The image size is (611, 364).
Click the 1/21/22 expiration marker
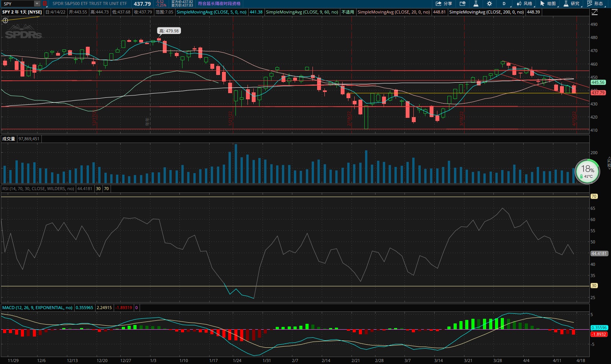tap(230, 118)
